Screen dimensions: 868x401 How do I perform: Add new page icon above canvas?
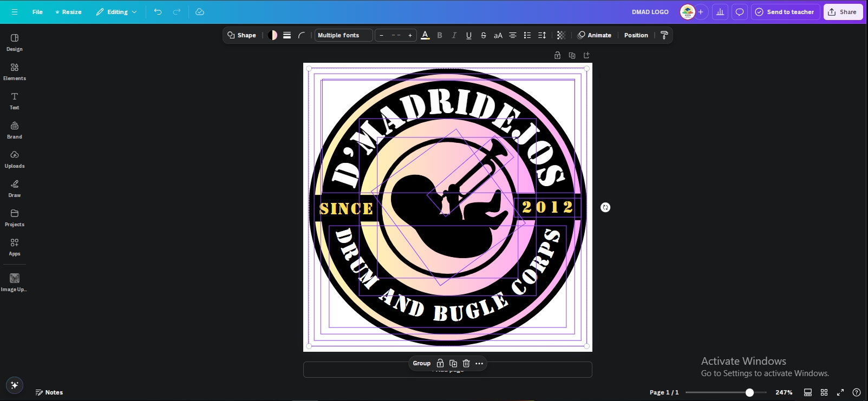[x=586, y=55]
